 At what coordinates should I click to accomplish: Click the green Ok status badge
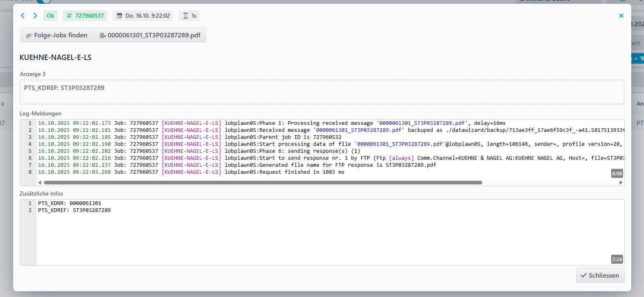coord(50,16)
